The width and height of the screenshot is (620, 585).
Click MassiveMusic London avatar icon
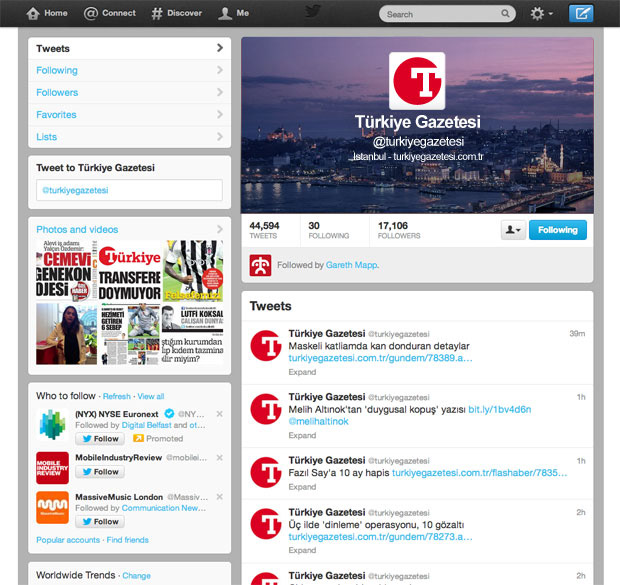[52, 507]
